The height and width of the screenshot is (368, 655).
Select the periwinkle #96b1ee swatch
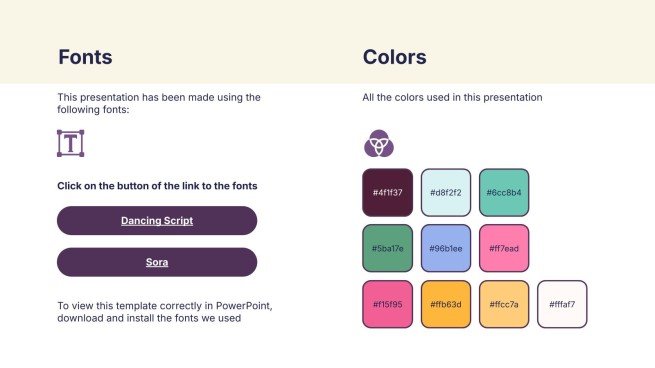(446, 249)
